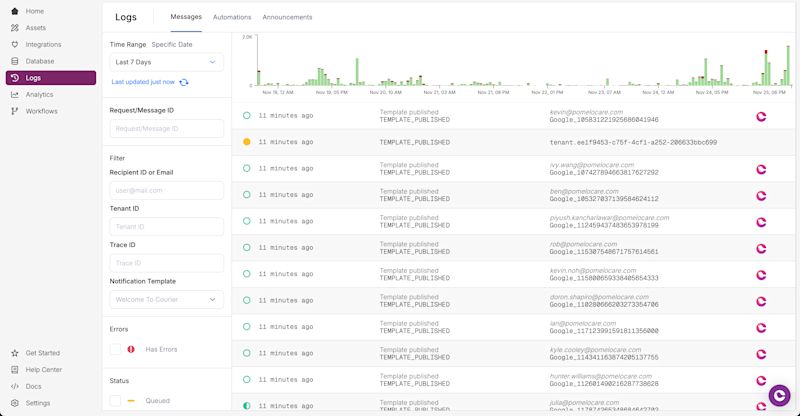800x416 pixels.
Task: Open Settings in sidebar
Action: (x=38, y=403)
